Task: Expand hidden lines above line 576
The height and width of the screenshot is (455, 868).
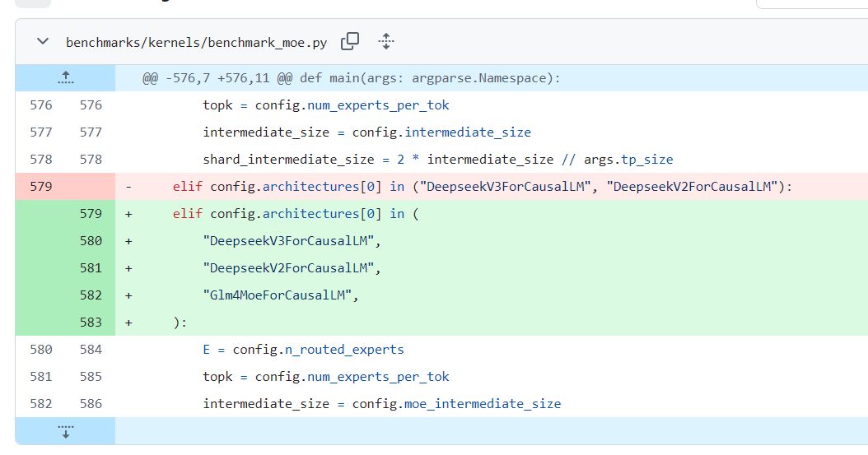Action: (x=65, y=78)
